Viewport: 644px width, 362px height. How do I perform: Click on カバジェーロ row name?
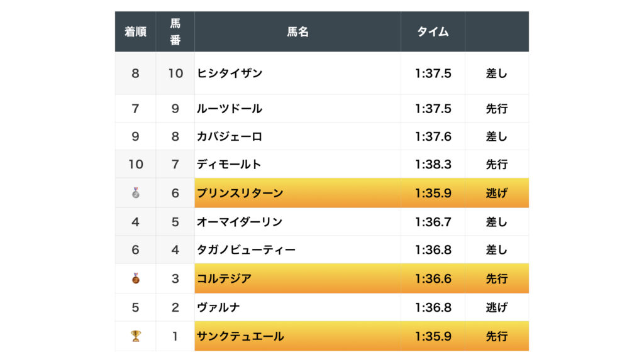(x=230, y=136)
